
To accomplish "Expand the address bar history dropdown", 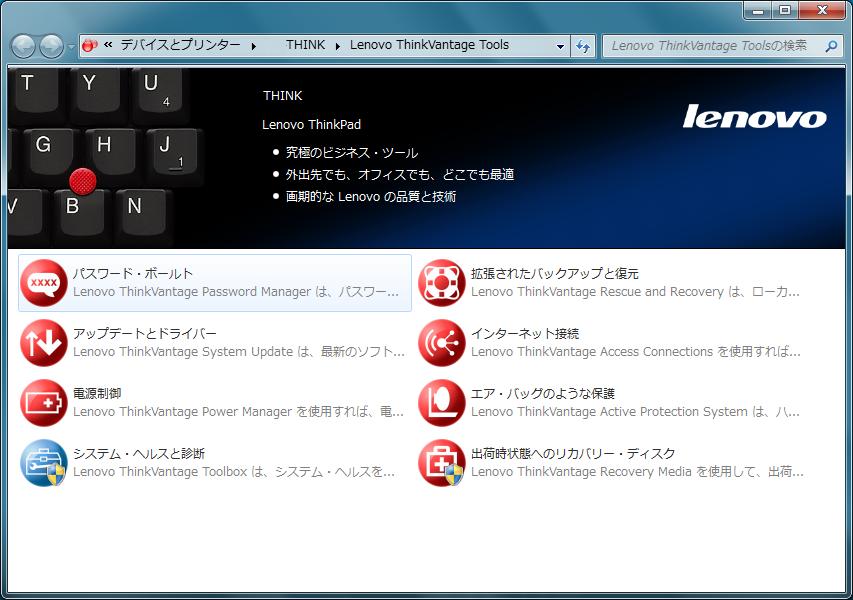I will coord(560,46).
